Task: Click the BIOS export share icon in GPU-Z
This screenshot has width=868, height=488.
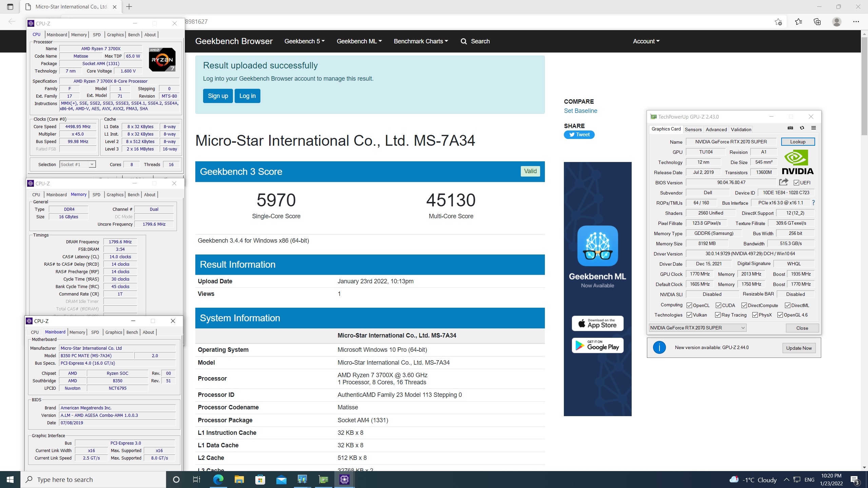Action: [x=784, y=182]
